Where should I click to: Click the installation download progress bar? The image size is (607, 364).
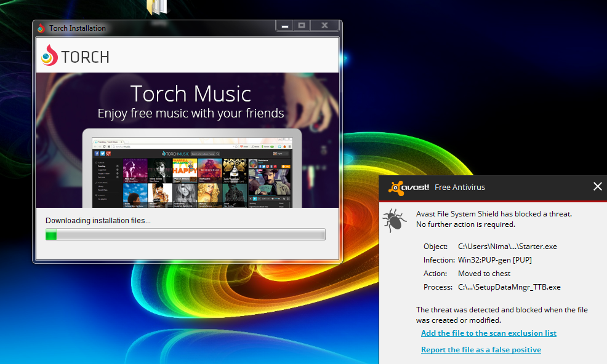pos(185,234)
